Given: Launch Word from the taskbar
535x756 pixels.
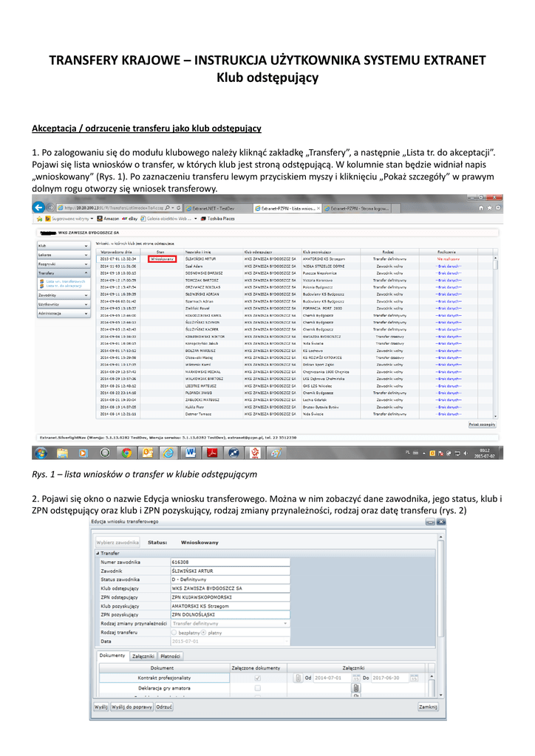Looking at the screenshot, I should 191,453.
